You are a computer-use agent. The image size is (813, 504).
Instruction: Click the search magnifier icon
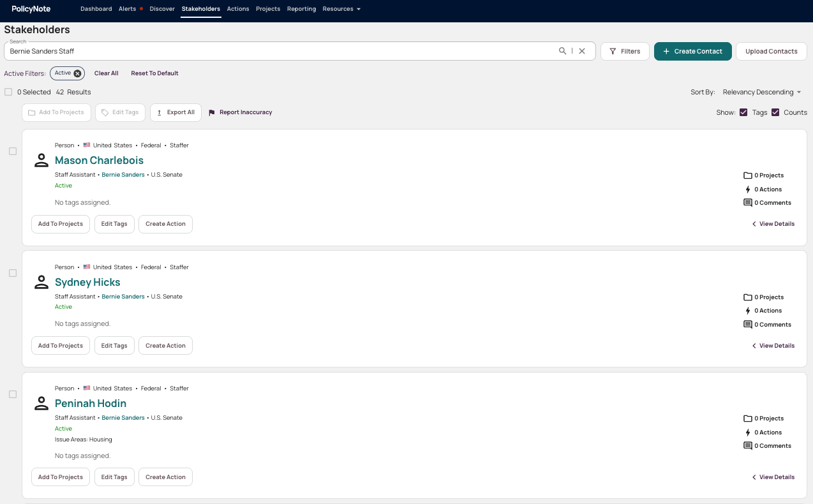pyautogui.click(x=562, y=51)
